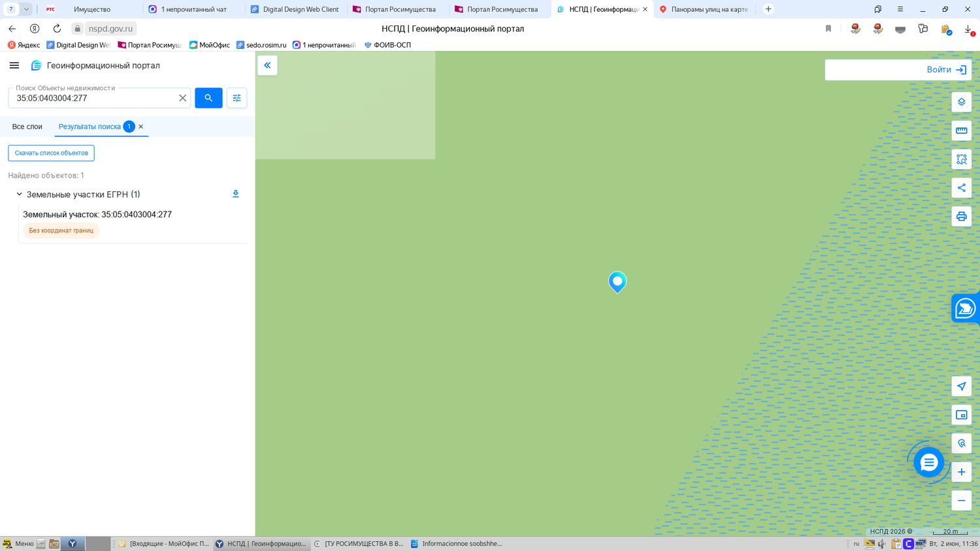The height and width of the screenshot is (551, 980).
Task: Click the blue search magnifier button
Action: (208, 98)
